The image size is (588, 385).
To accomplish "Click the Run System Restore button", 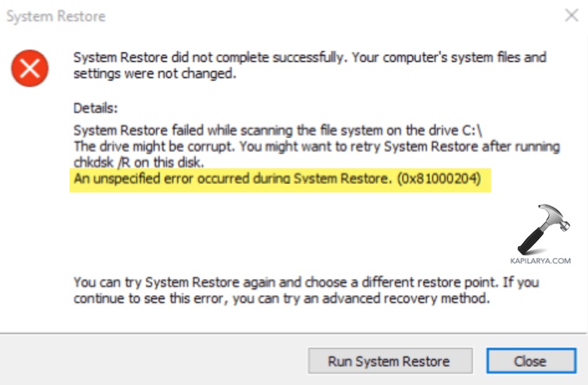I will pyautogui.click(x=390, y=361).
